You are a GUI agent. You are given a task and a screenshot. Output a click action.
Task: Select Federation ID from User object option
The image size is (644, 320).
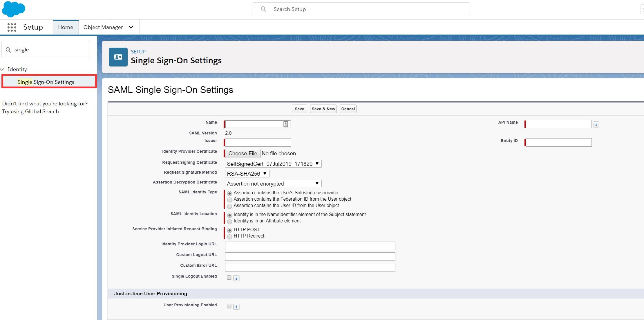point(230,200)
